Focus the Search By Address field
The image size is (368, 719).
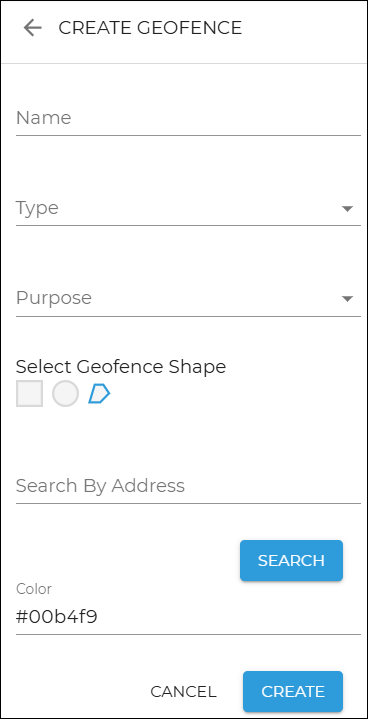[x=188, y=486]
